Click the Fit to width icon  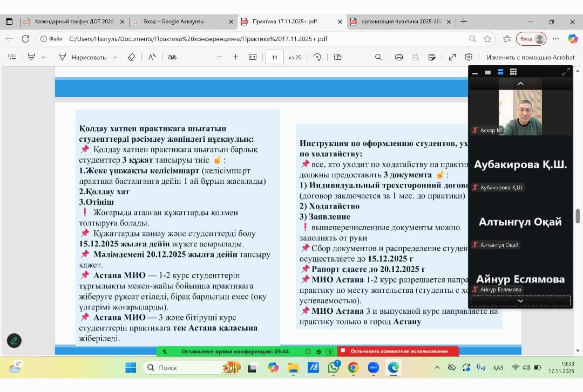pos(252,57)
